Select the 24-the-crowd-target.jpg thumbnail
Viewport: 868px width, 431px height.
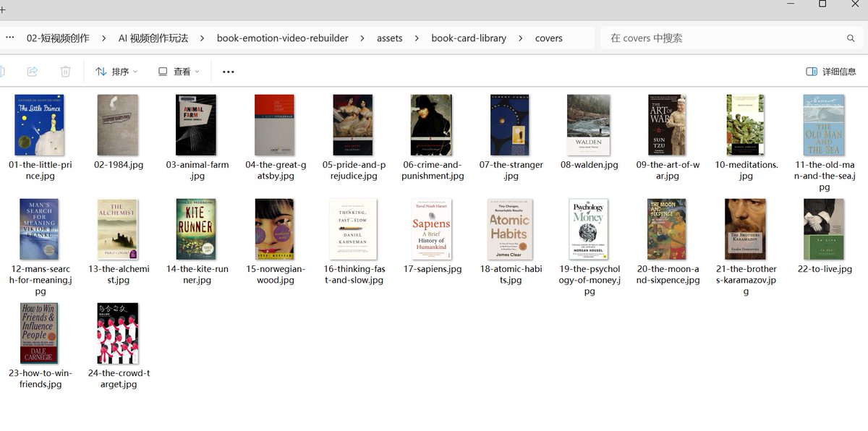(x=118, y=333)
